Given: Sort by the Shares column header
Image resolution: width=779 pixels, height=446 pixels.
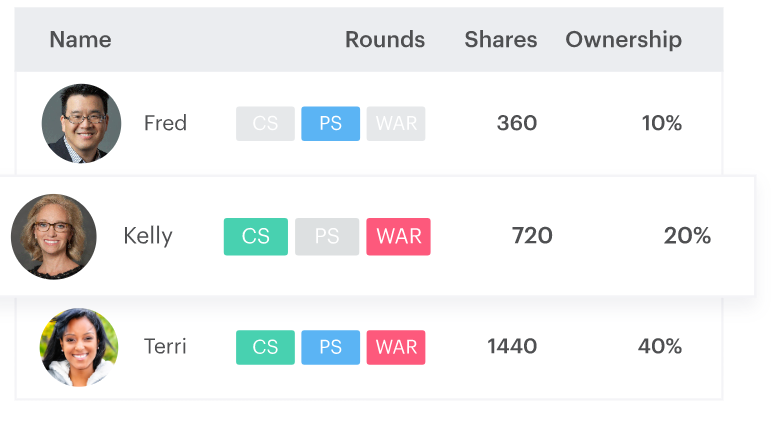Looking at the screenshot, I should tap(501, 39).
